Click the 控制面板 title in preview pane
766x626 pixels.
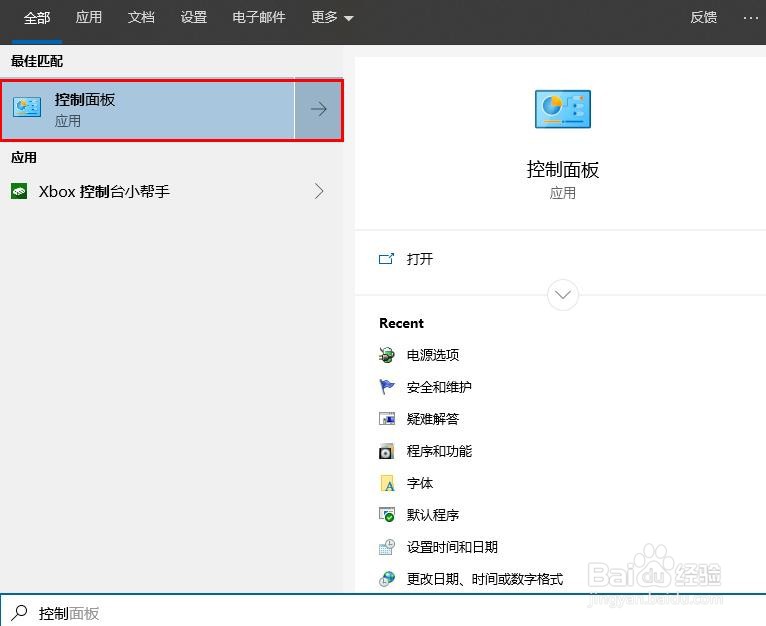click(563, 170)
